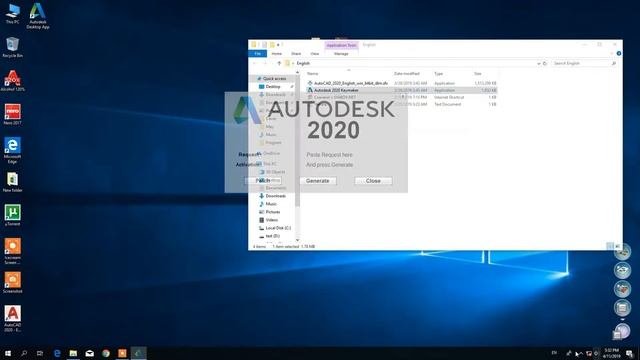This screenshot has width=640, height=360.
Task: Open File Explorer taskbar icon
Action: tap(73, 353)
